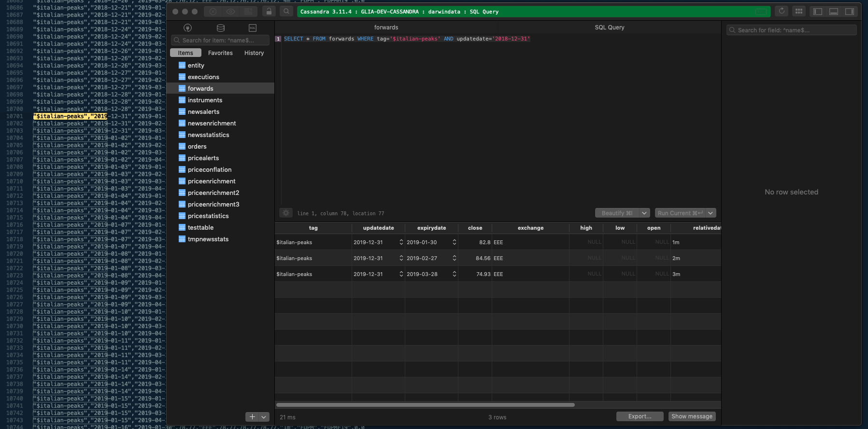
Task: Click the discard changes X icon
Action: click(213, 12)
